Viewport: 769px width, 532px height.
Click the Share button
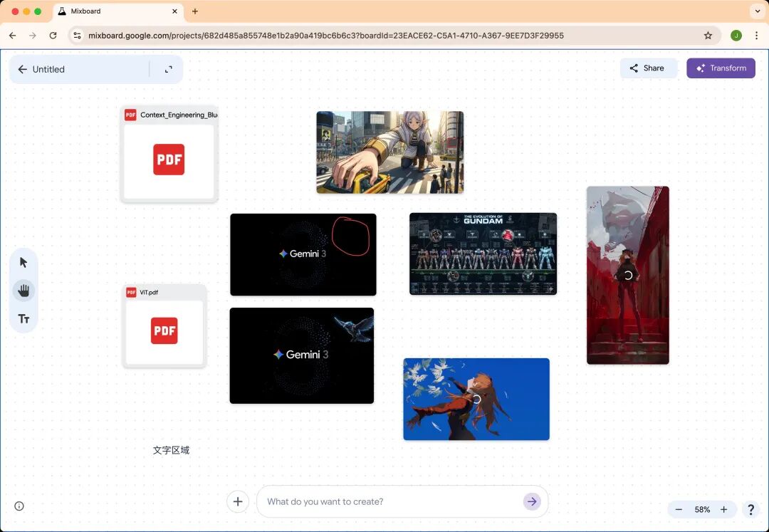(647, 68)
